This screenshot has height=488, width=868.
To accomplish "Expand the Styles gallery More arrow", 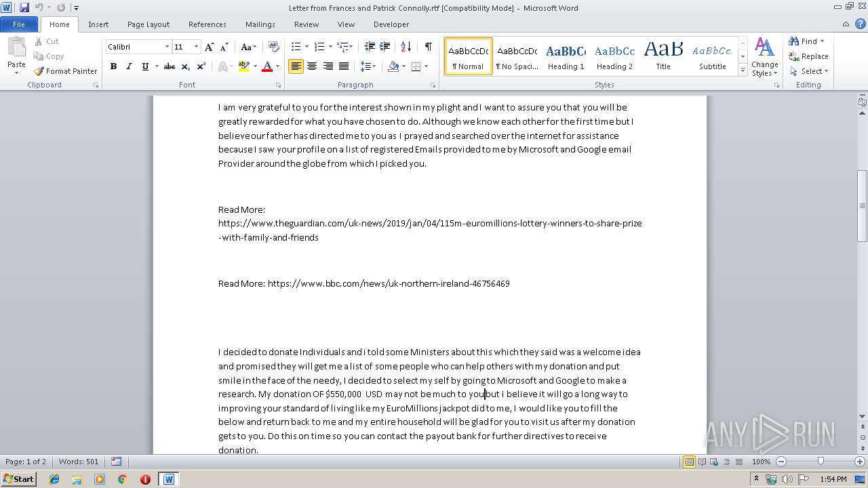I will point(743,70).
